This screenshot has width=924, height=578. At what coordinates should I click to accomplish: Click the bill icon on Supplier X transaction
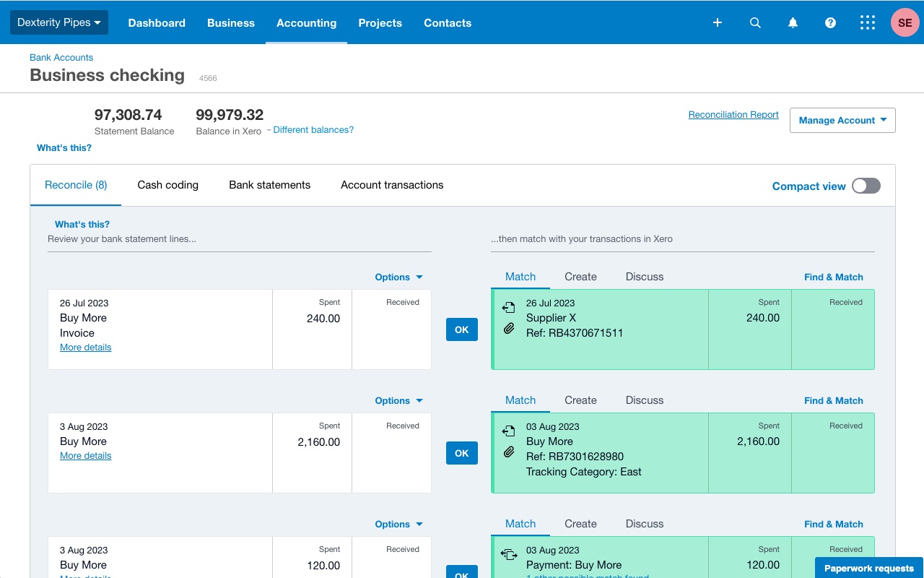pyautogui.click(x=509, y=308)
